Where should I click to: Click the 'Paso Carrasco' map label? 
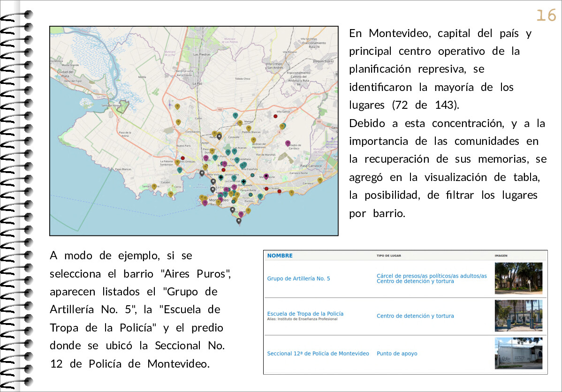(311, 166)
